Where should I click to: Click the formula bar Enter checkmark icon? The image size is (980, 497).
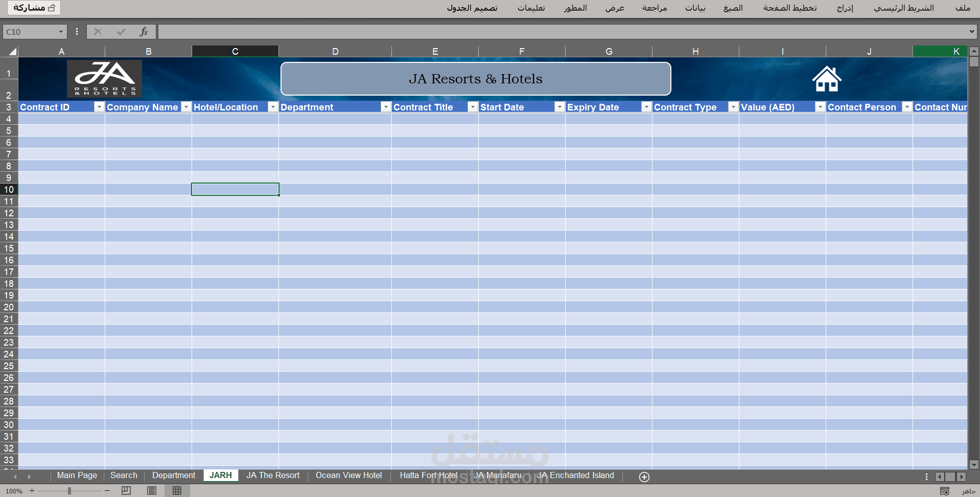pos(121,32)
